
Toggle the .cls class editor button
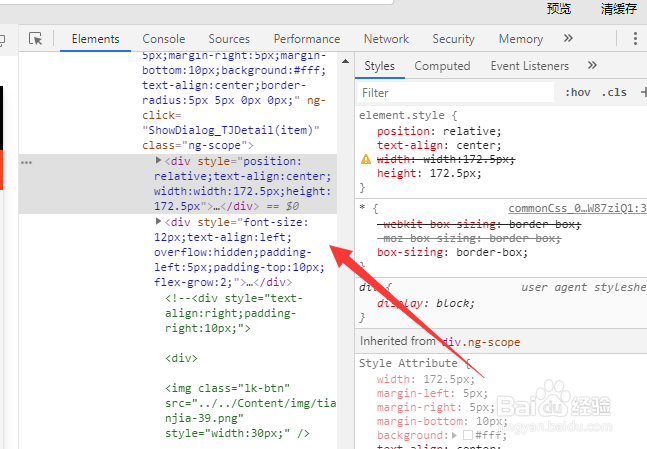click(614, 92)
